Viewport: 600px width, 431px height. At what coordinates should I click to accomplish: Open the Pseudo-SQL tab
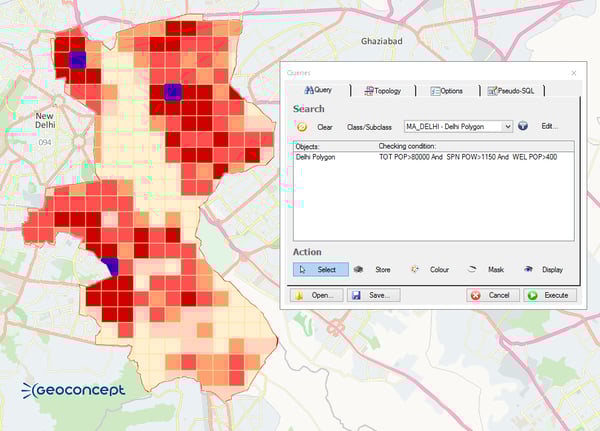(511, 91)
